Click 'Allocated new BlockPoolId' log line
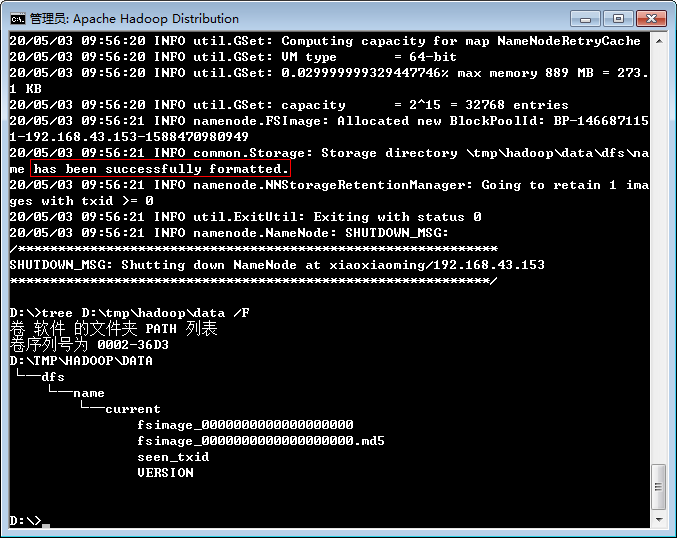 [x=329, y=129]
